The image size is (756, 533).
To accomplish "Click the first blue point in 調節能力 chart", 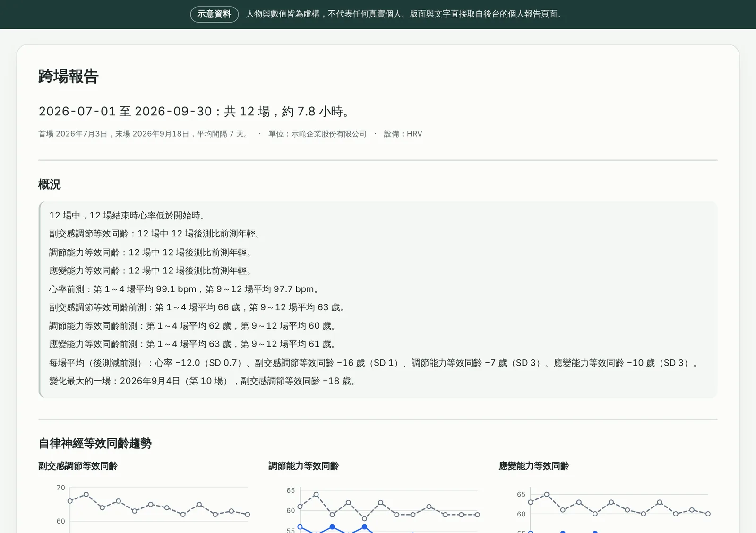I will pyautogui.click(x=300, y=527).
